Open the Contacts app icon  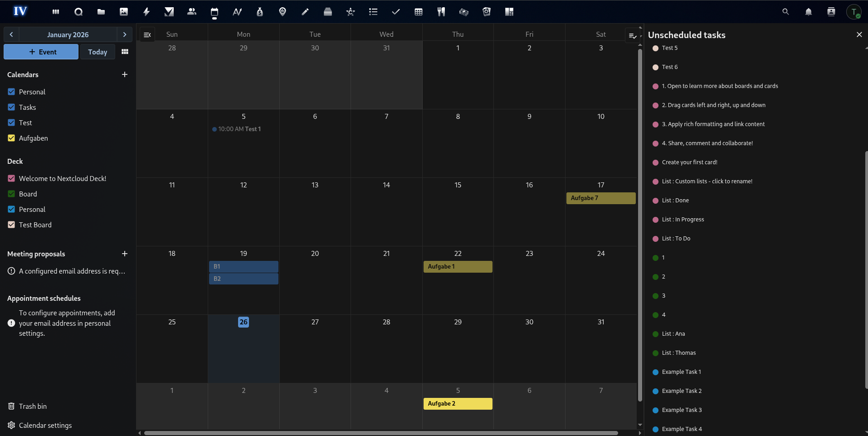[192, 11]
